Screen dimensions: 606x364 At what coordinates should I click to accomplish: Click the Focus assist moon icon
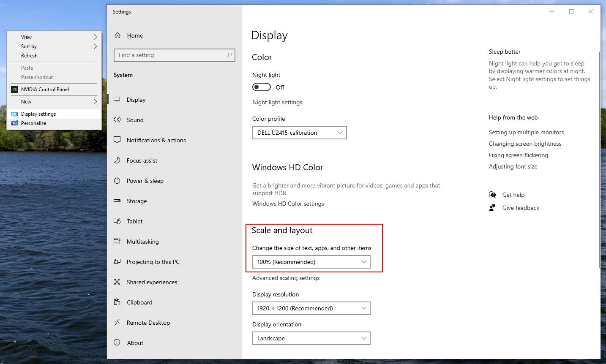117,160
